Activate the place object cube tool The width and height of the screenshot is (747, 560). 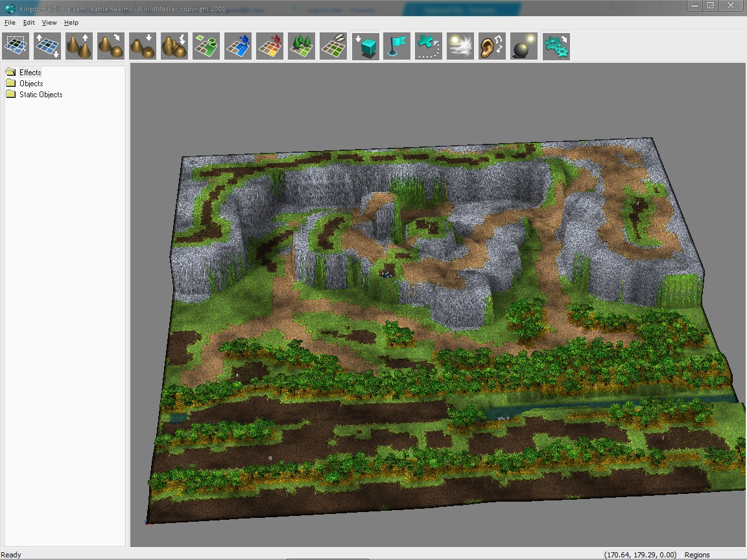click(x=366, y=46)
